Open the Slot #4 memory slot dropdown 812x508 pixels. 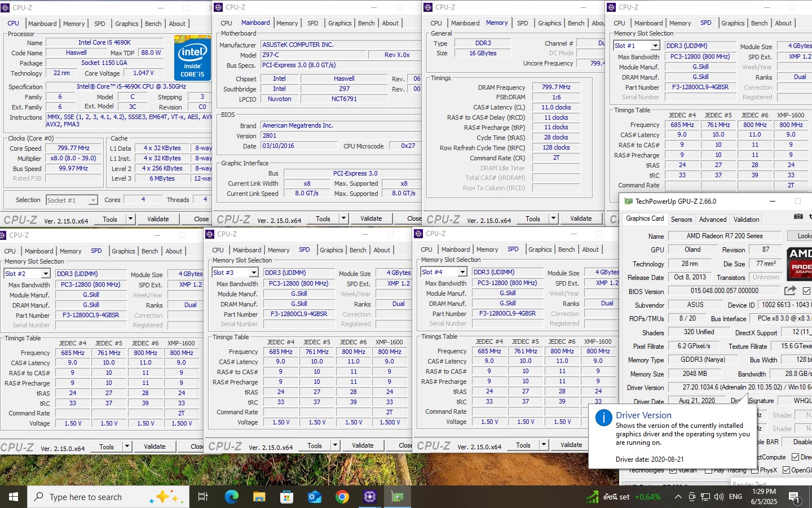tap(462, 272)
